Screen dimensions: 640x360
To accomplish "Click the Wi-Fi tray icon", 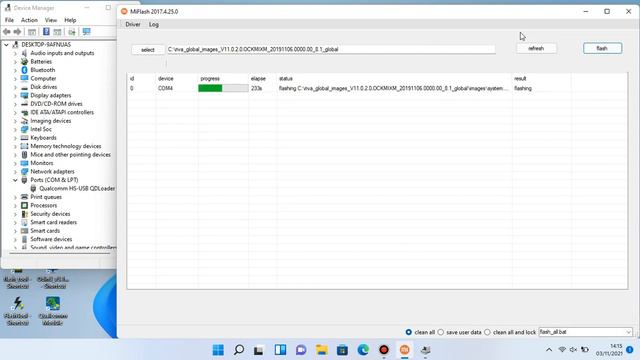I will pyautogui.click(x=562, y=350).
